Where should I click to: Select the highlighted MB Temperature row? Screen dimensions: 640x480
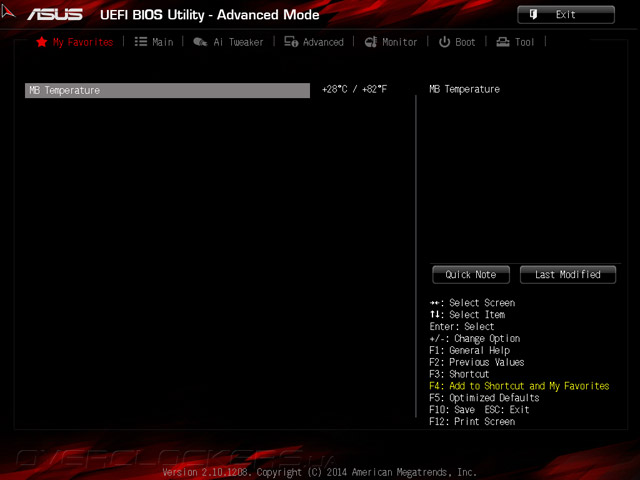pos(167,90)
